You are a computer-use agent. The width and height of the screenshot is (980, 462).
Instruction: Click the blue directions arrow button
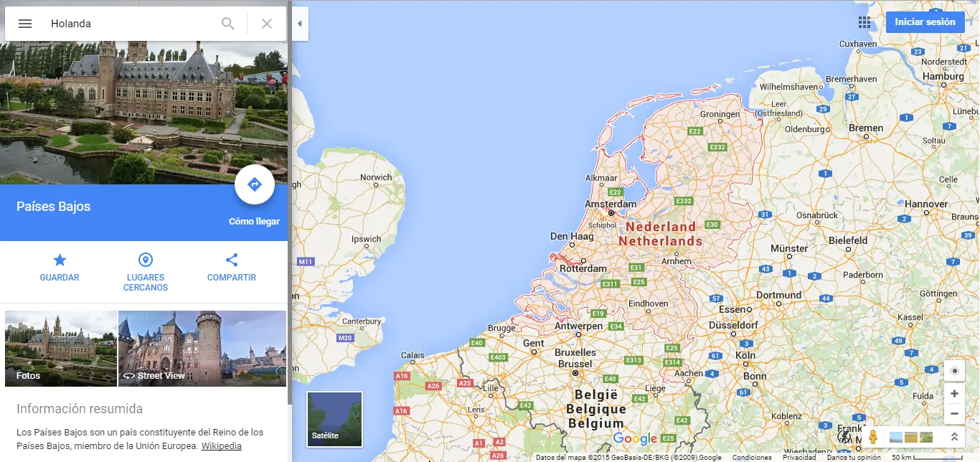pos(255,185)
